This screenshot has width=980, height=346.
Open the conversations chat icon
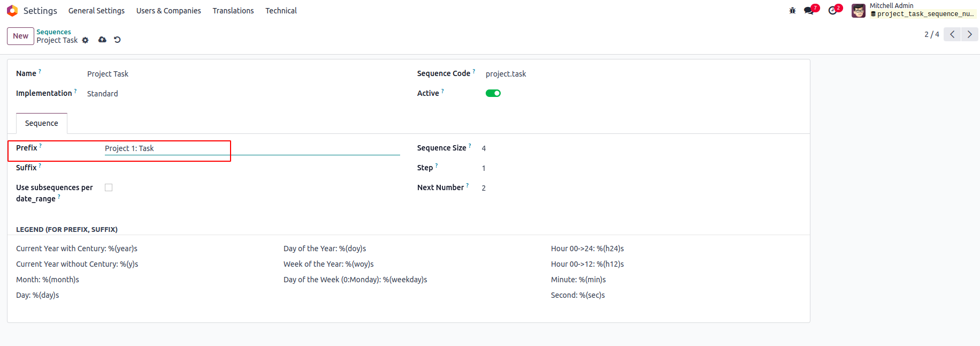[x=809, y=11]
